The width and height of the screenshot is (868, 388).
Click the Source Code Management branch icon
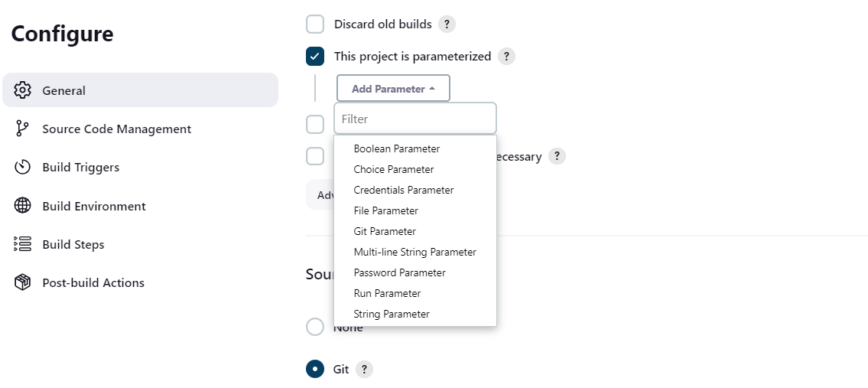(x=23, y=129)
